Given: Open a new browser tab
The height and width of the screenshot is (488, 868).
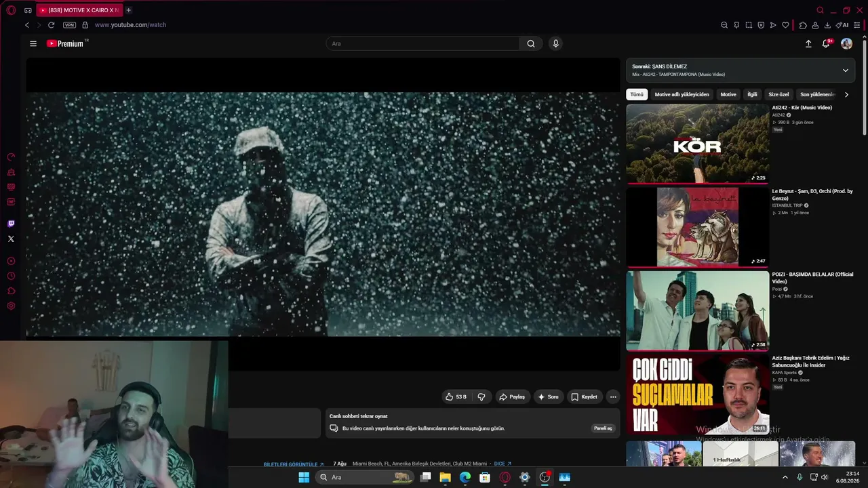Looking at the screenshot, I should tap(128, 10).
